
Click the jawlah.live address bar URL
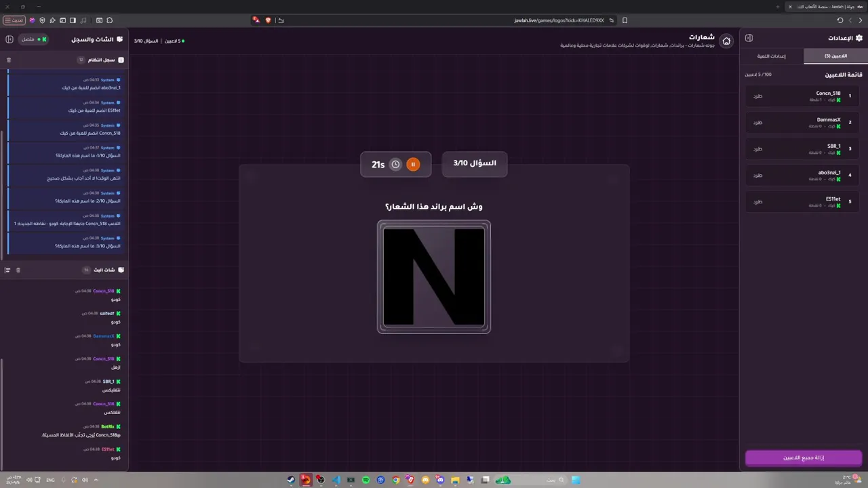(x=559, y=20)
